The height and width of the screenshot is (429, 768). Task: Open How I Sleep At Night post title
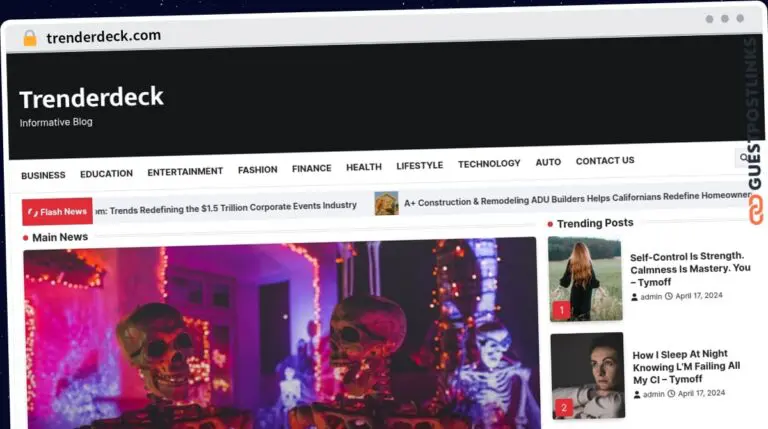click(x=686, y=366)
